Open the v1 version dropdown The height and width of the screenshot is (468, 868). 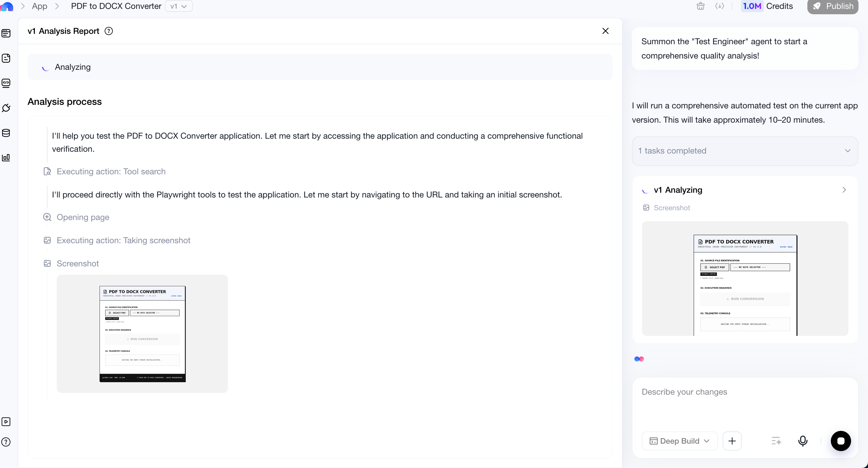click(x=179, y=6)
